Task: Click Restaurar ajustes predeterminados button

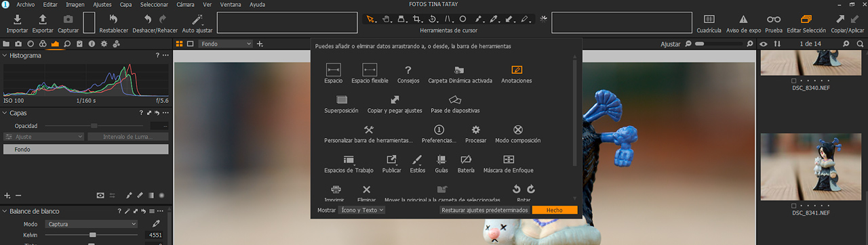Action: click(485, 210)
